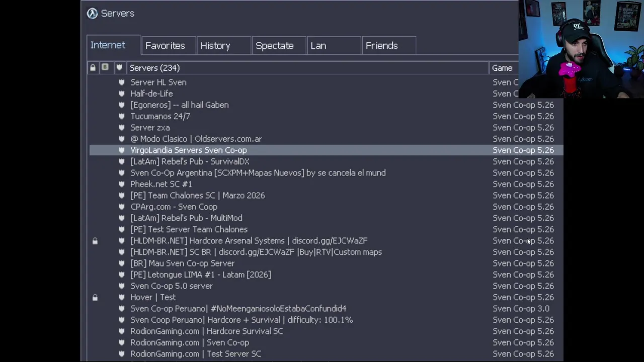Select Sven Co-op 5.0 server entry
The width and height of the screenshot is (644, 362).
tap(171, 286)
